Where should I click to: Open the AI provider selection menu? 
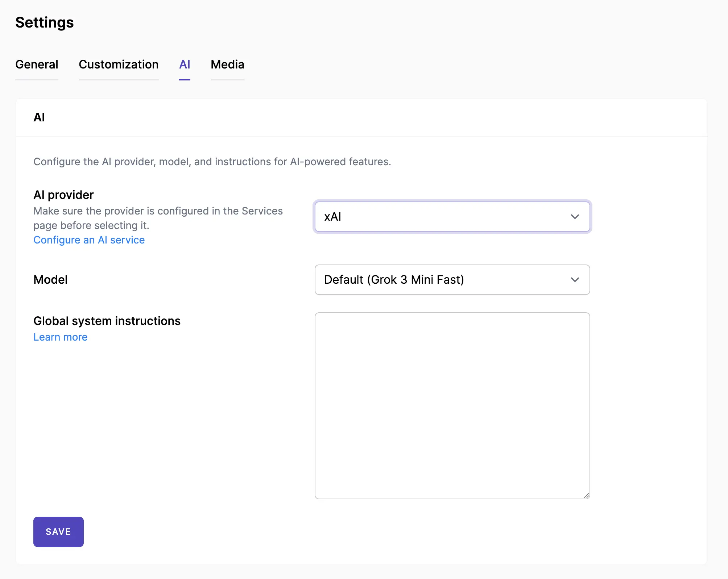(x=452, y=217)
